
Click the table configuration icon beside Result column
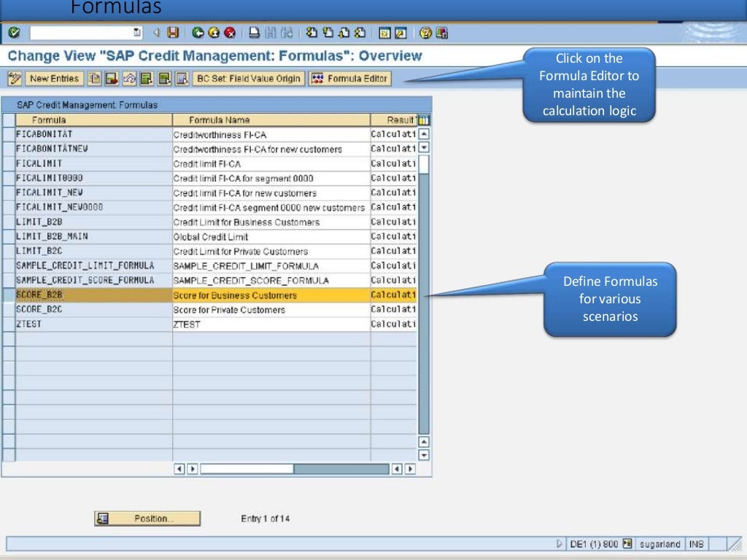click(424, 120)
